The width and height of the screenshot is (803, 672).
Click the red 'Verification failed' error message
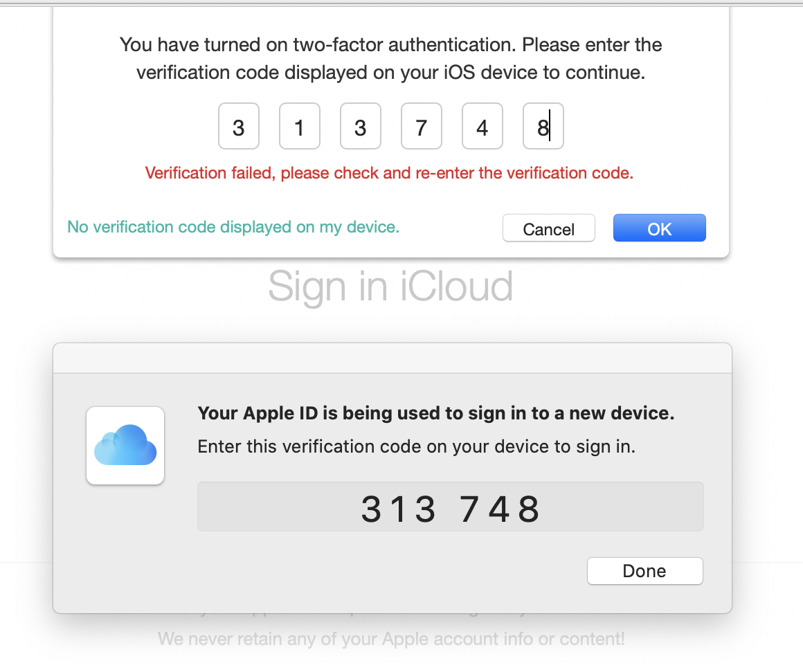(389, 173)
